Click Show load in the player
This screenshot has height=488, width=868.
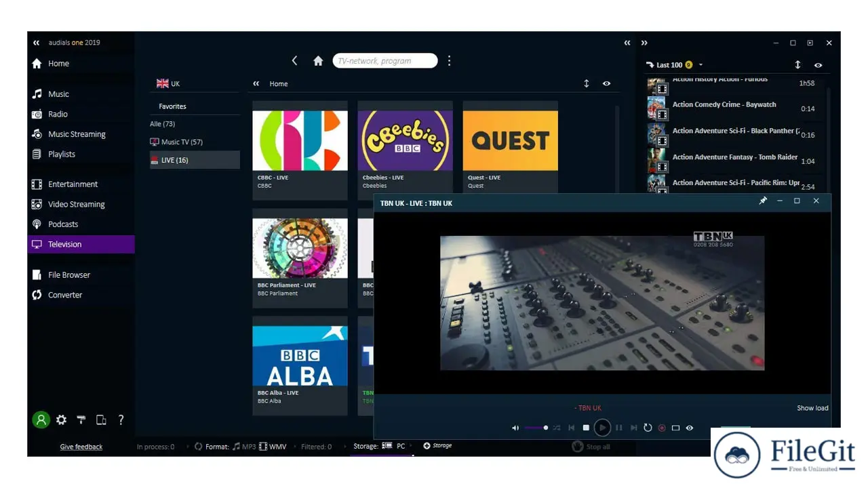tap(812, 408)
